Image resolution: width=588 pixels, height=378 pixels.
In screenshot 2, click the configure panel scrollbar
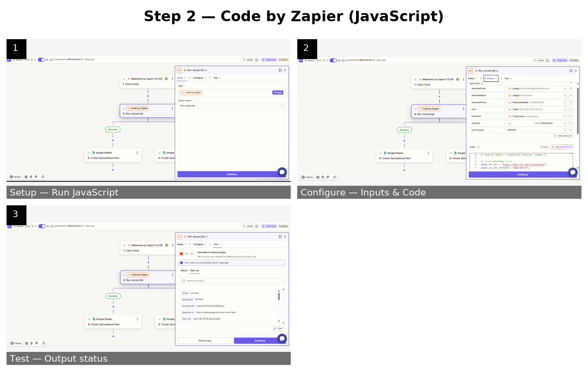pyautogui.click(x=578, y=111)
